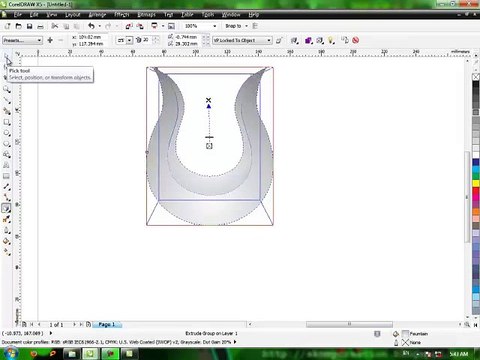Screen dimensions: 480x360
Task: Open the Extrusion rotation options
Action: [x=294, y=40]
